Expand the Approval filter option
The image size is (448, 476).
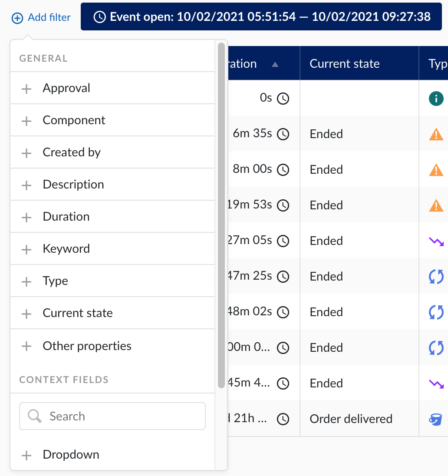click(66, 88)
